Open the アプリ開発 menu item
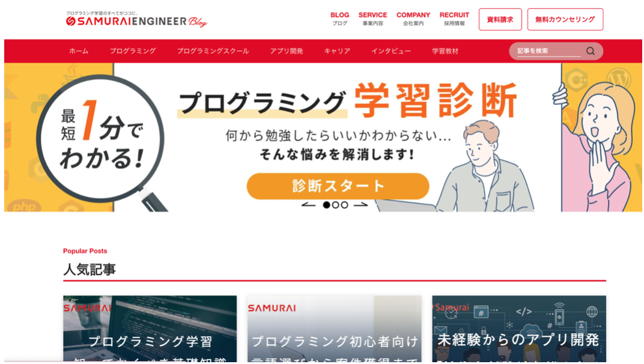This screenshot has width=644, height=364. 287,51
